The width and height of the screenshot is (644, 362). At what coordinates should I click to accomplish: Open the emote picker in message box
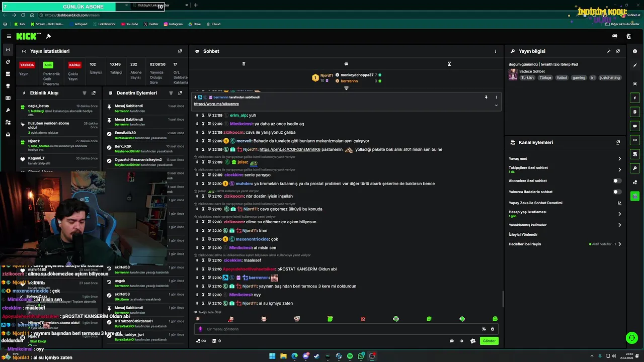pyautogui.click(x=493, y=329)
